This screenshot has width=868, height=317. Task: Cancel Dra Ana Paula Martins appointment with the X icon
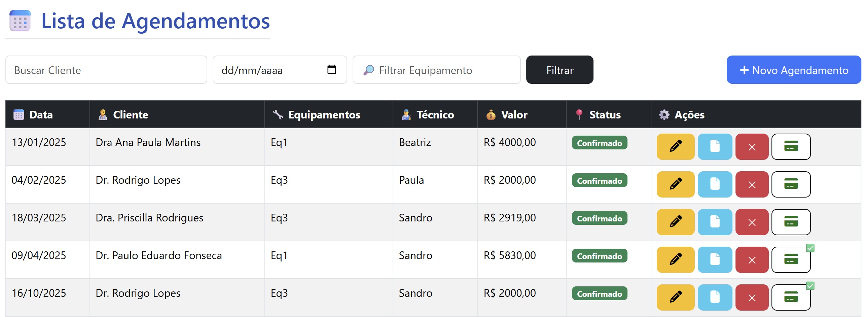tap(752, 146)
